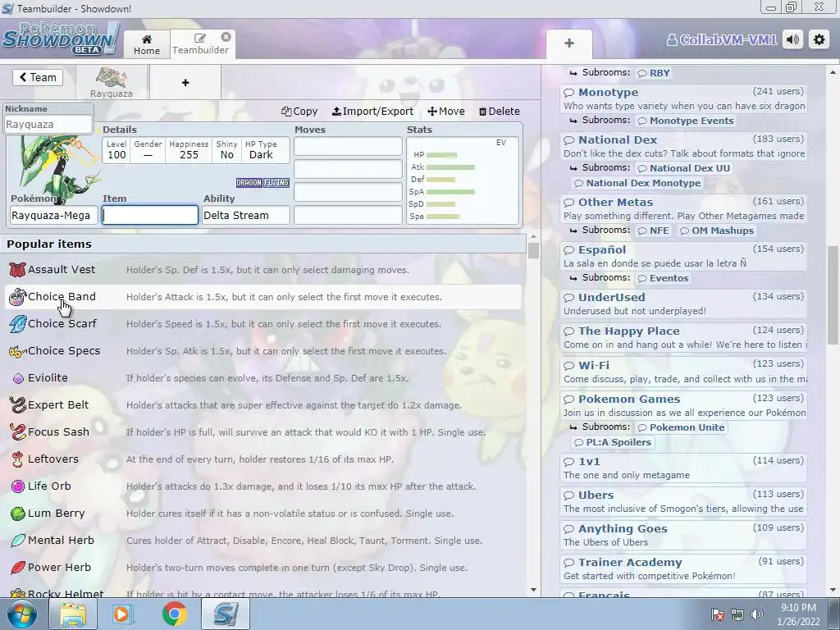Image resolution: width=840 pixels, height=630 pixels.
Task: Delete the Rayquaza set
Action: pos(499,111)
